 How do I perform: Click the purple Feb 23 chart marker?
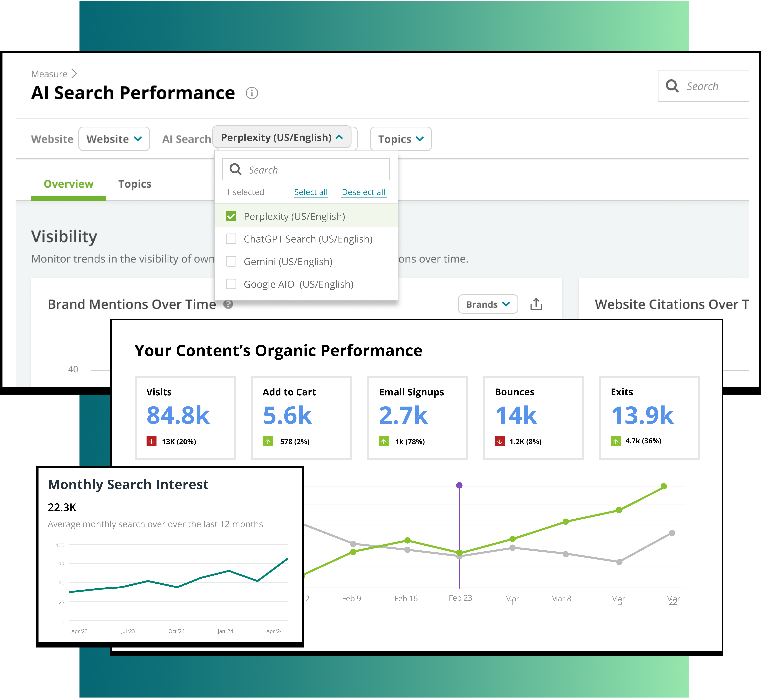click(x=459, y=485)
